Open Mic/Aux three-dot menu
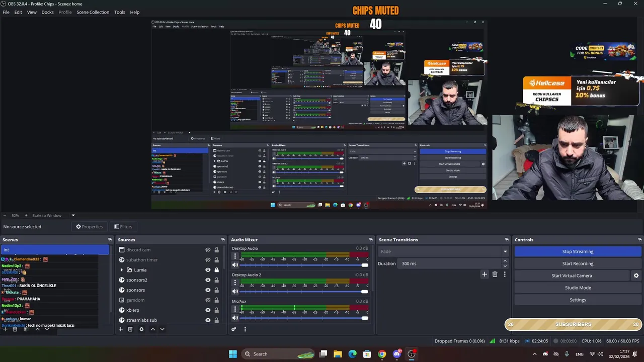The image size is (644, 362). [235, 309]
